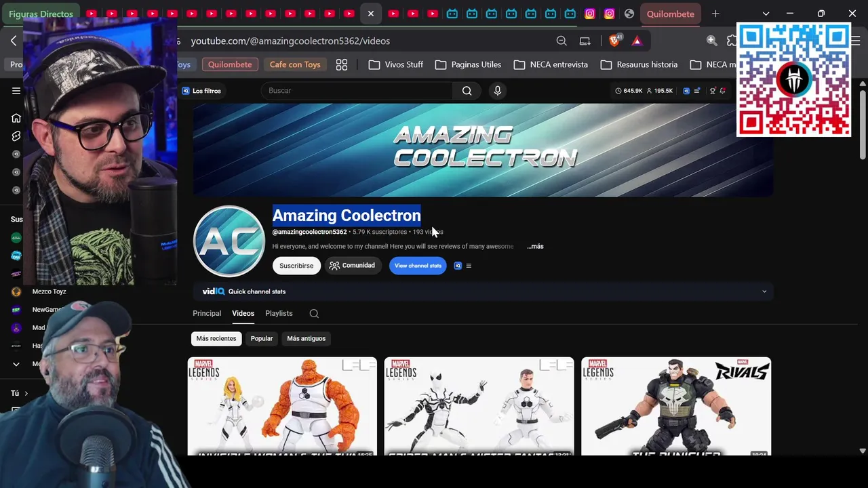This screenshot has height=488, width=868.
Task: Open a new browser tab
Action: [x=715, y=14]
